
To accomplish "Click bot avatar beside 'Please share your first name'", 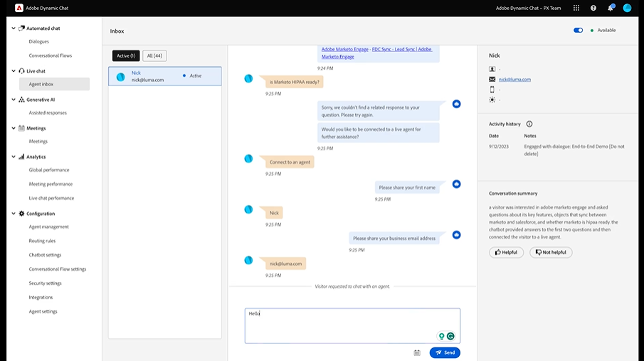I will [x=456, y=184].
